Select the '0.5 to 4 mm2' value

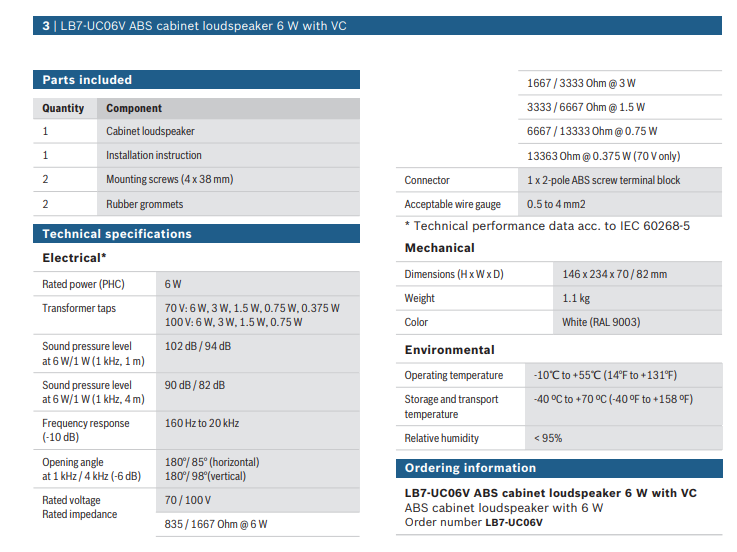pyautogui.click(x=556, y=204)
